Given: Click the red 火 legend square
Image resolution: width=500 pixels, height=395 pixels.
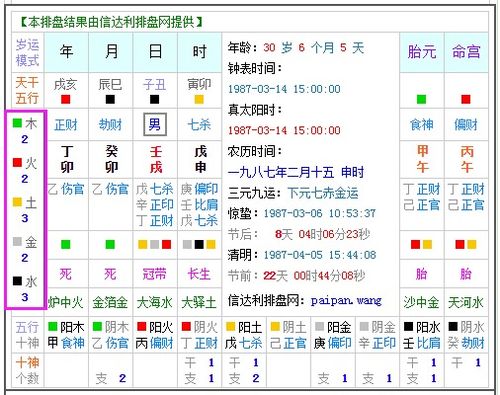Looking at the screenshot, I should [x=17, y=162].
